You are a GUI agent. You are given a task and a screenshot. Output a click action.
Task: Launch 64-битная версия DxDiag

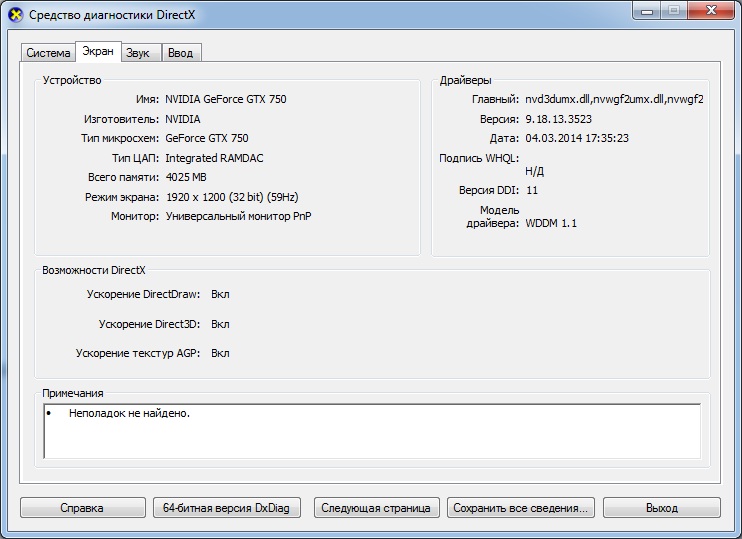tap(227, 508)
